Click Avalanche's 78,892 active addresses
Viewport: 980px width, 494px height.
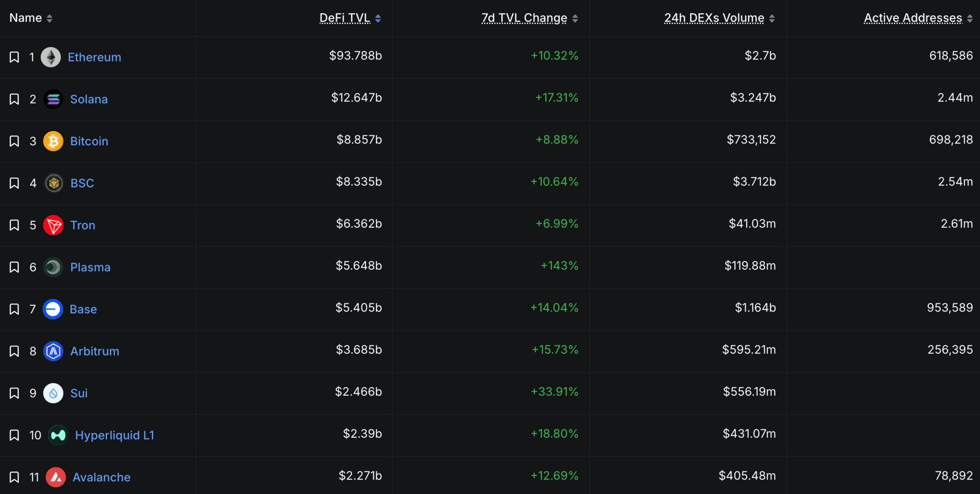pyautogui.click(x=954, y=476)
